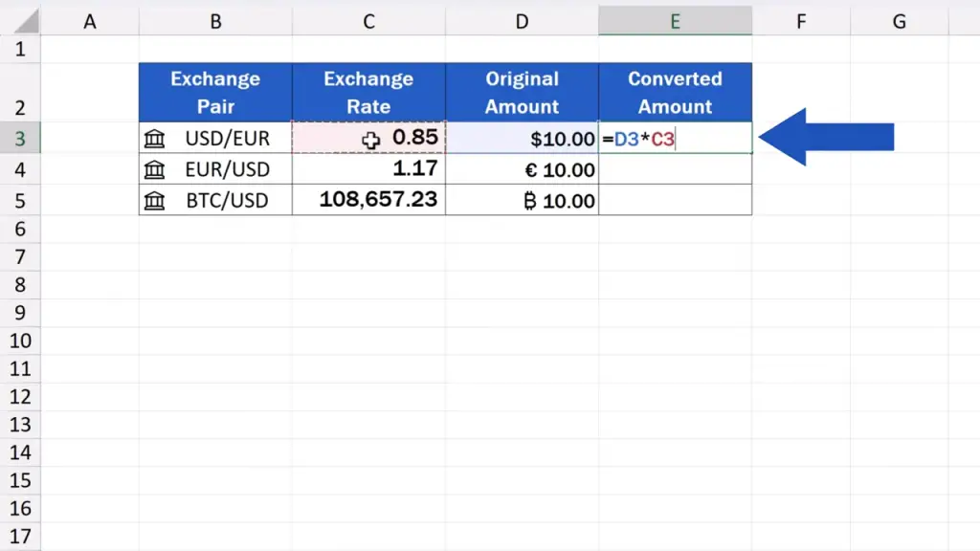Select the Converted Amount header cell
This screenshot has height=551, width=980.
[x=675, y=93]
